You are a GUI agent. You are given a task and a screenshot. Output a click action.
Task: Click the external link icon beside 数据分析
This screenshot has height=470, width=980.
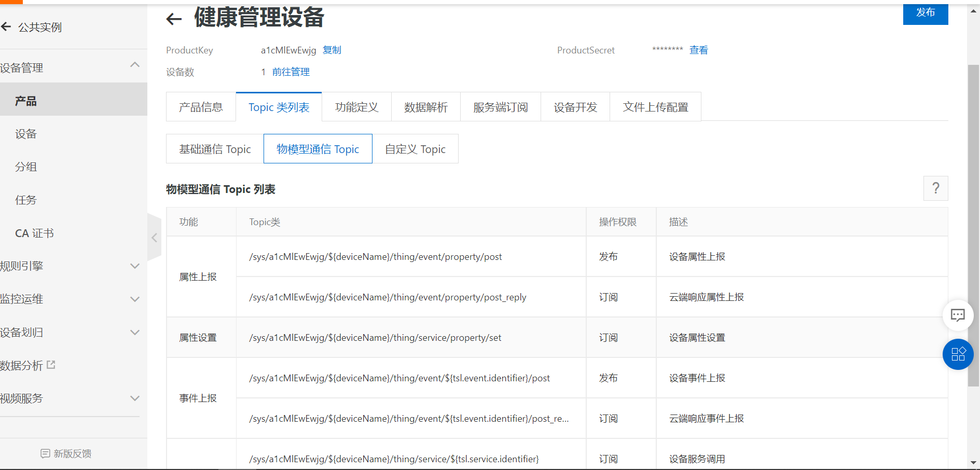51,365
